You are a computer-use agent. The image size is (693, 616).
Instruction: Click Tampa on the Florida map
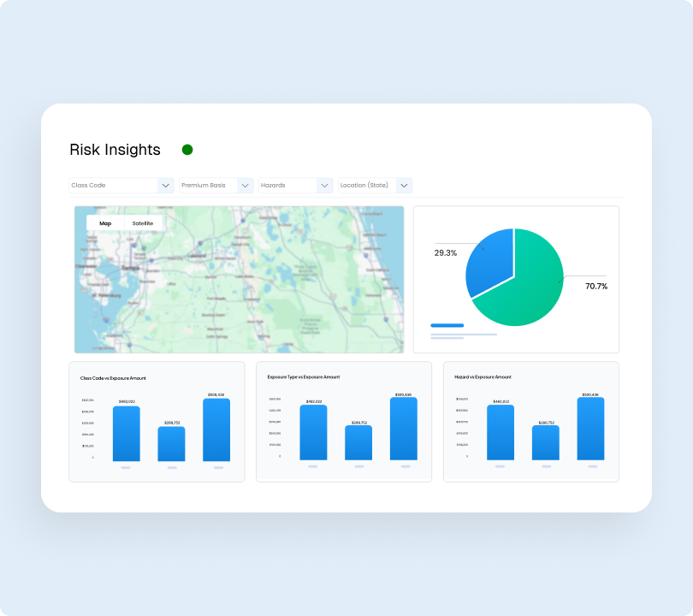[129, 269]
